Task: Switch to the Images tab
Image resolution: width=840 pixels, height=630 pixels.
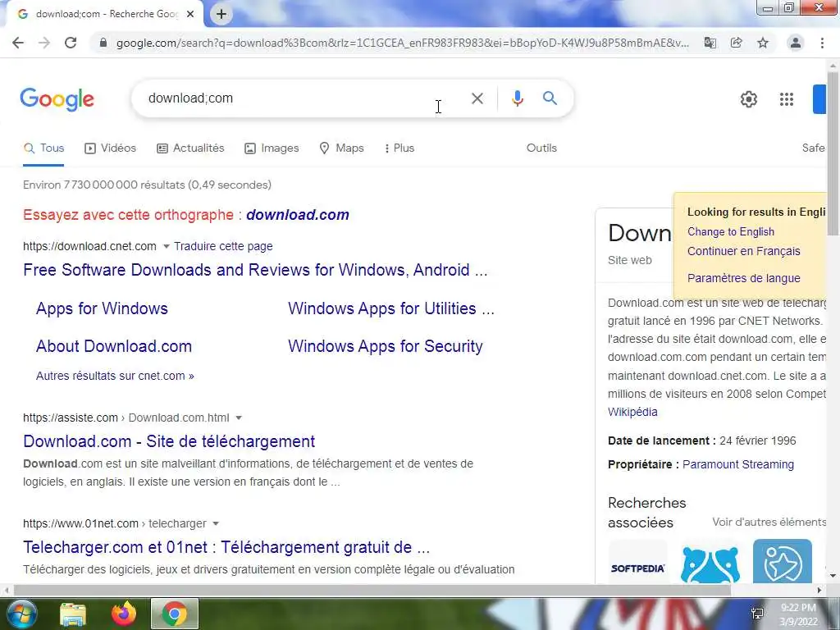Action: pyautogui.click(x=272, y=148)
